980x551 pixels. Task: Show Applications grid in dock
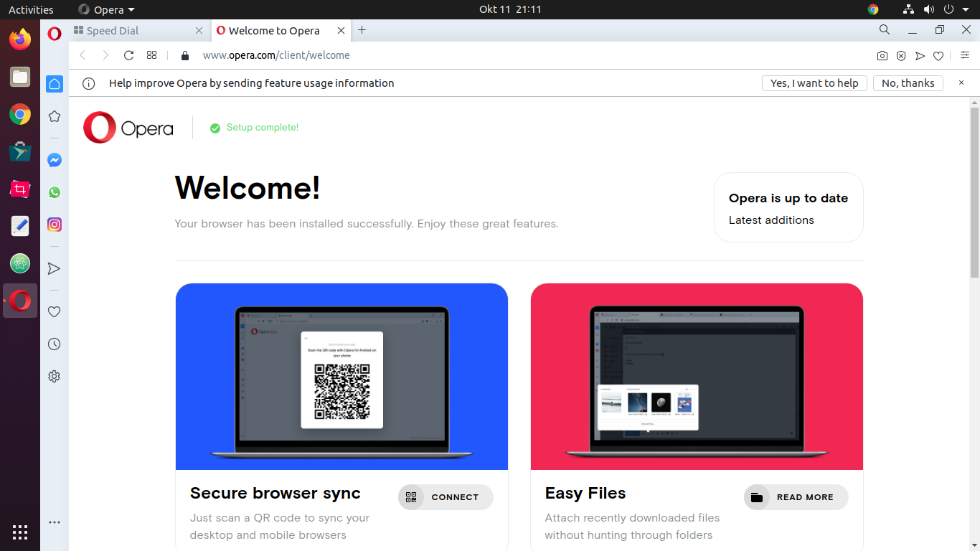20,532
